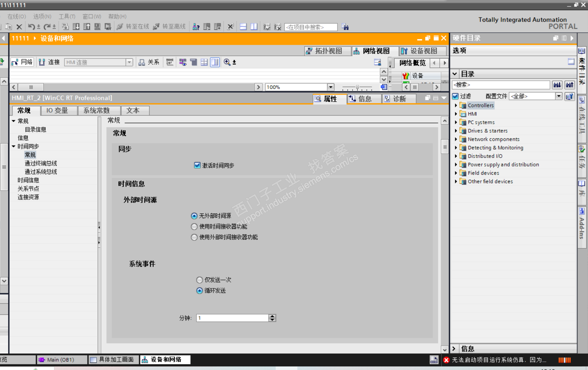Click the cross-reference icon in main toolbar
The height and width of the screenshot is (370, 588).
pyautogui.click(x=230, y=27)
